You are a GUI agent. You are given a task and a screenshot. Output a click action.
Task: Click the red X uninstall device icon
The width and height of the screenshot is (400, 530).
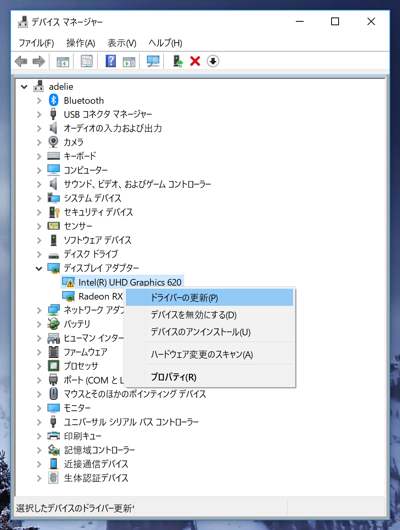[x=195, y=61]
